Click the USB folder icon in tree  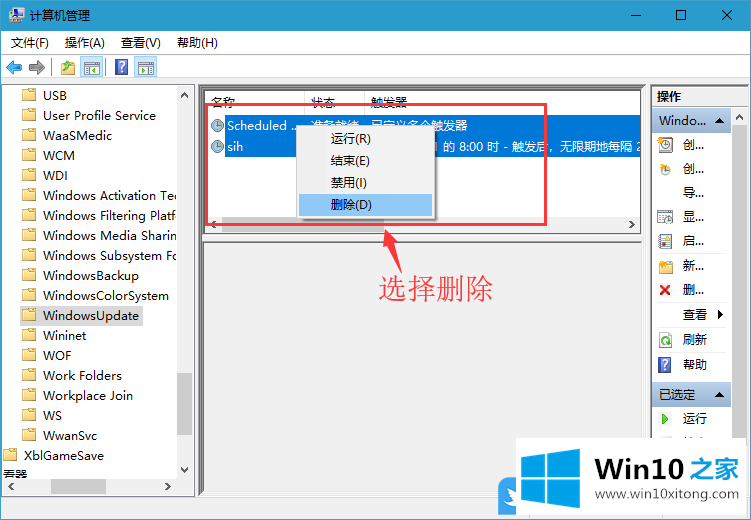point(29,95)
